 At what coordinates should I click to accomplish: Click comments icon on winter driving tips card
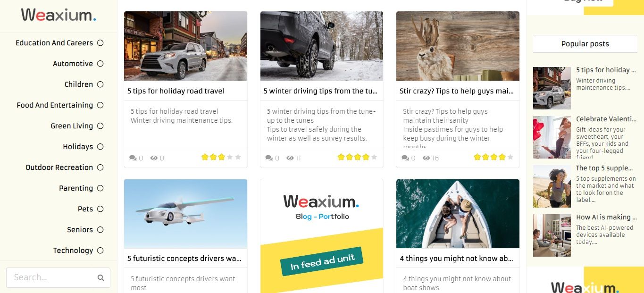(269, 158)
